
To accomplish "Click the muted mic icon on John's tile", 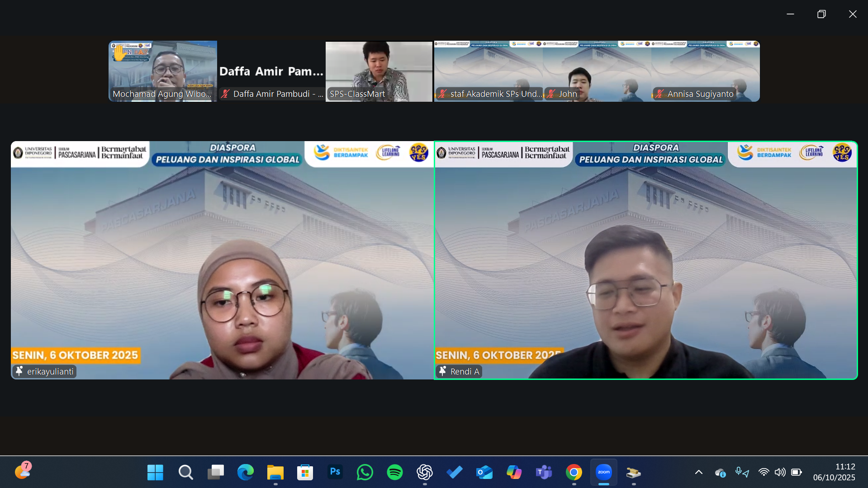I will pyautogui.click(x=551, y=94).
